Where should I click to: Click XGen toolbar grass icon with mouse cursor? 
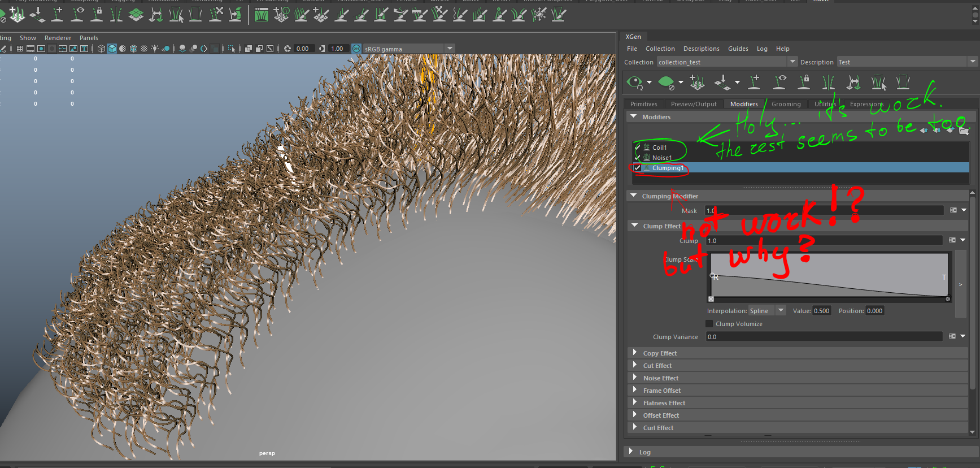pos(878,83)
